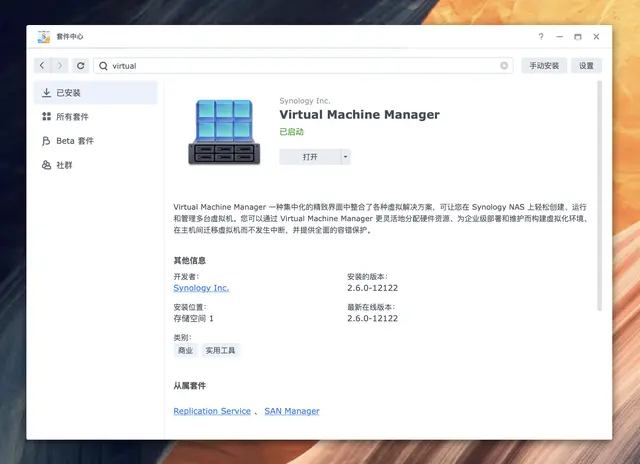Click the 其他信息 heading

[189, 260]
